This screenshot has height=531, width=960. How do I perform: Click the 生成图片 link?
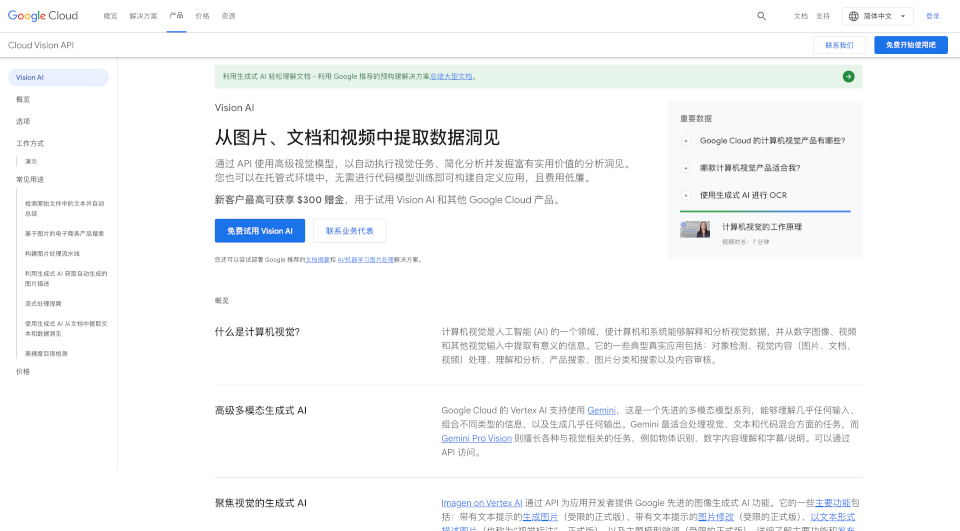tap(540, 517)
